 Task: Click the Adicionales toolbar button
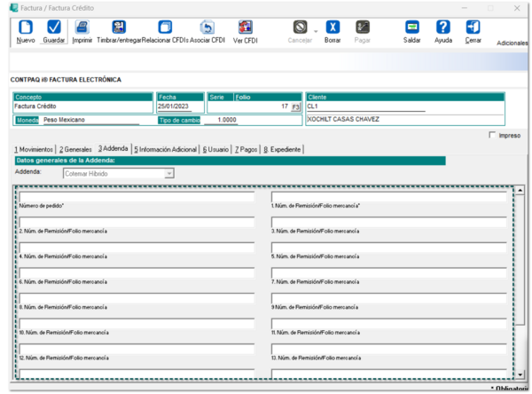512,43
